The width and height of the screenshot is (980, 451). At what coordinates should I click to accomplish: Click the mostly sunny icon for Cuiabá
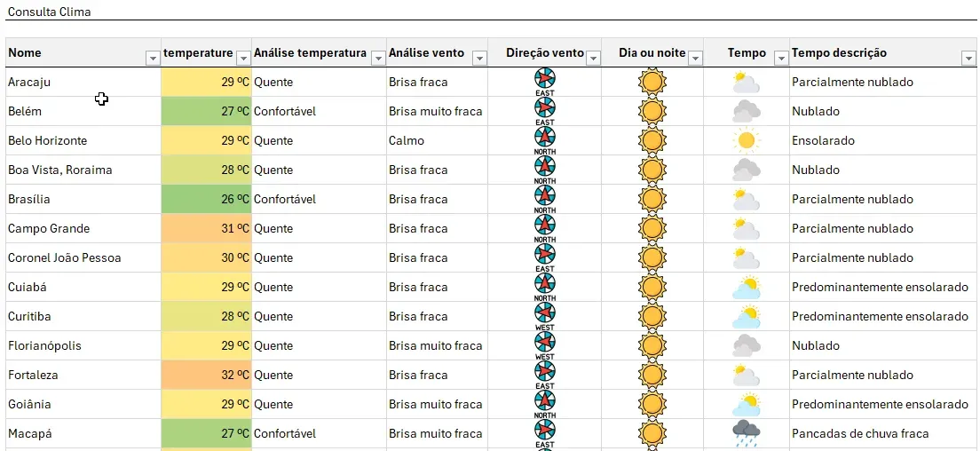coord(747,288)
